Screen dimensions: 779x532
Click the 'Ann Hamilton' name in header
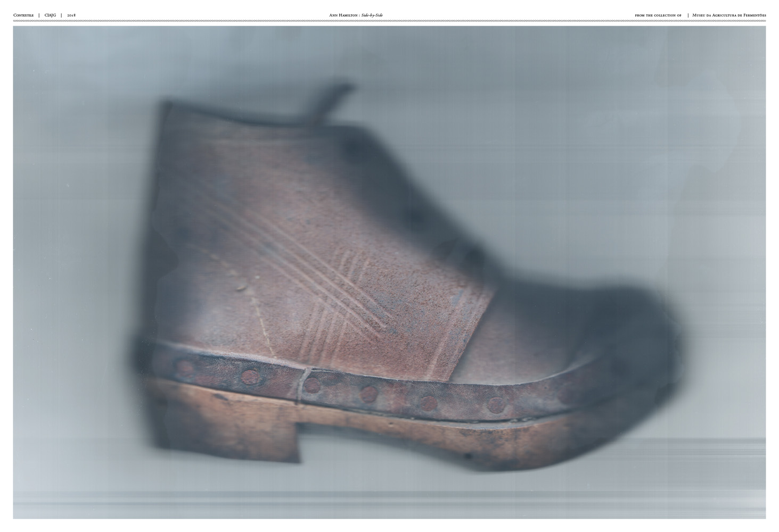point(344,15)
